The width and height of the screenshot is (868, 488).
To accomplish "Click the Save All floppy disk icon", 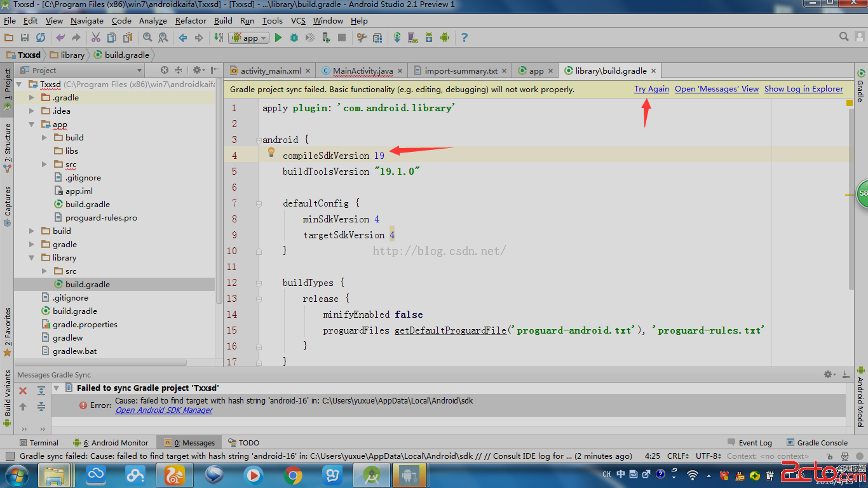I will (x=25, y=38).
